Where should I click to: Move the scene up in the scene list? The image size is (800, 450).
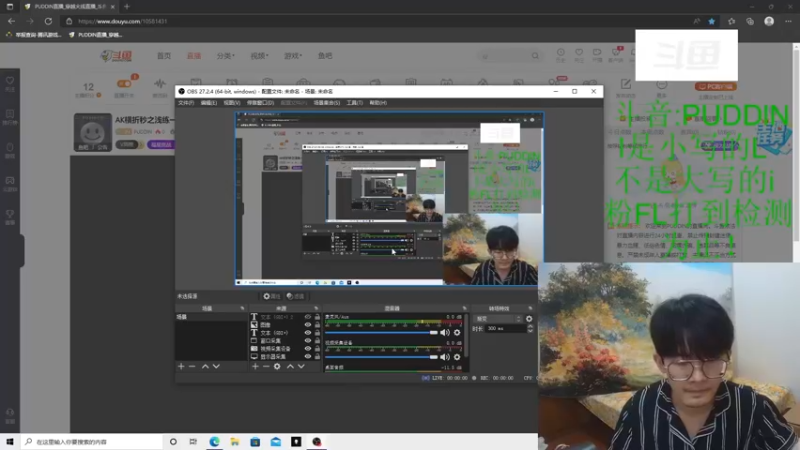click(x=205, y=366)
